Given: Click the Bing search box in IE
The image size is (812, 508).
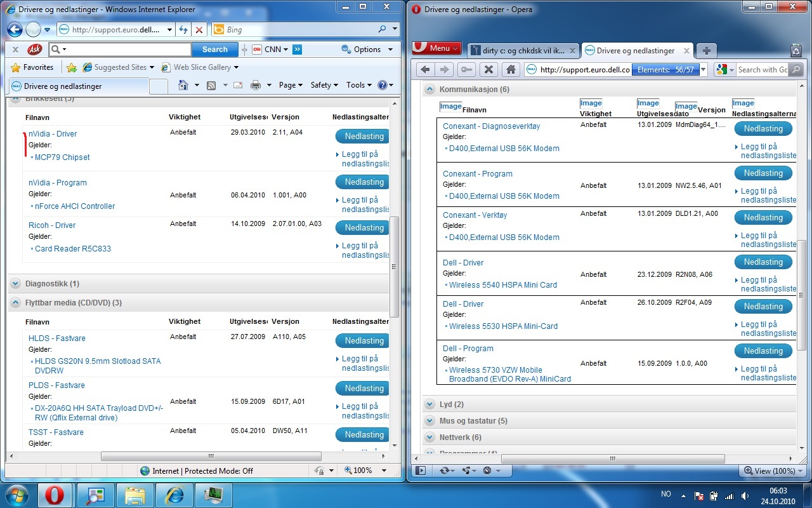Looking at the screenshot, I should 301,30.
